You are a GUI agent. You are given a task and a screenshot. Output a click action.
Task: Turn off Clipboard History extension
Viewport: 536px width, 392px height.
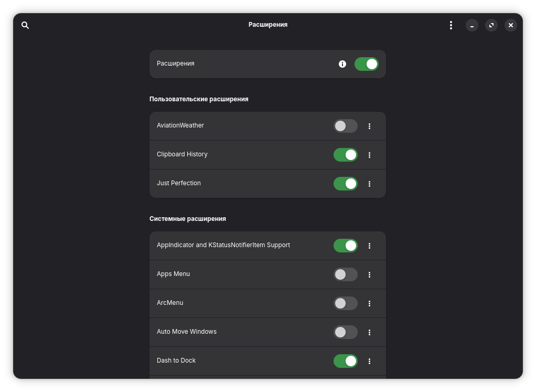coord(345,155)
